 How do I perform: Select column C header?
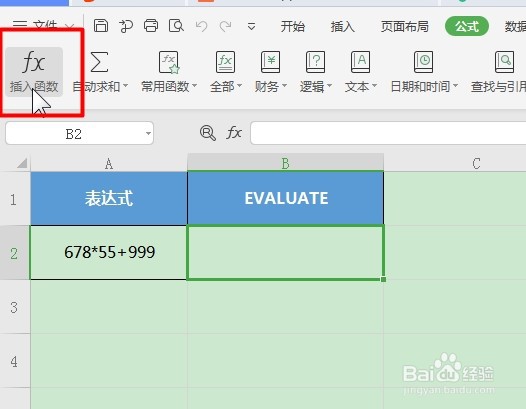tap(455, 163)
